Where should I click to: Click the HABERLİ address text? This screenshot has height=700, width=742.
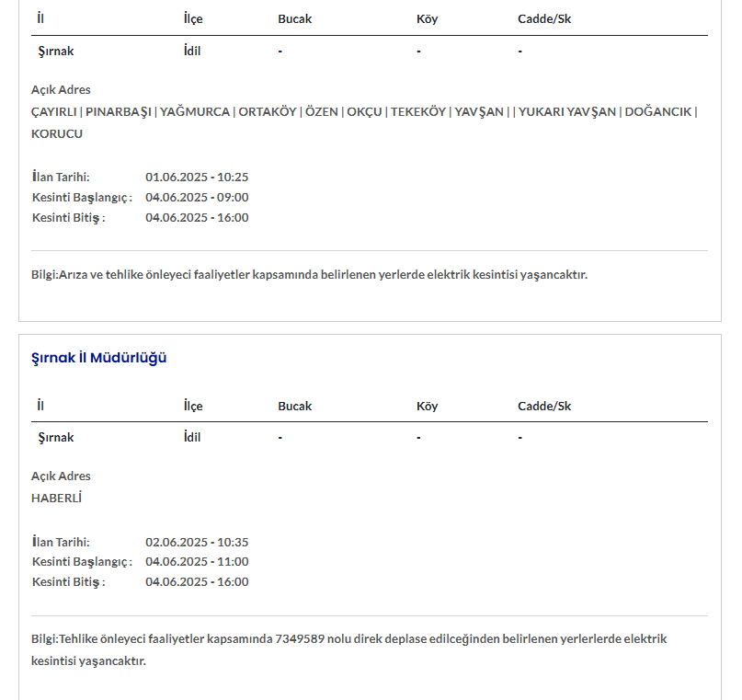(x=57, y=499)
